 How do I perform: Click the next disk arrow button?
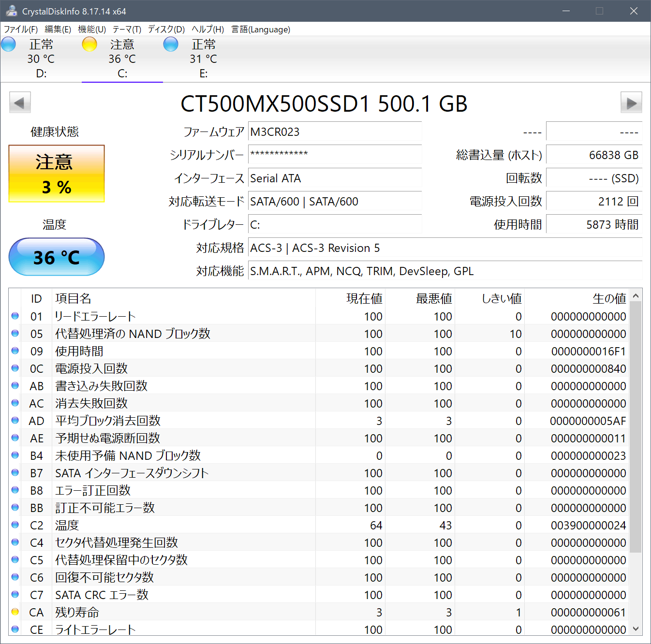click(631, 102)
